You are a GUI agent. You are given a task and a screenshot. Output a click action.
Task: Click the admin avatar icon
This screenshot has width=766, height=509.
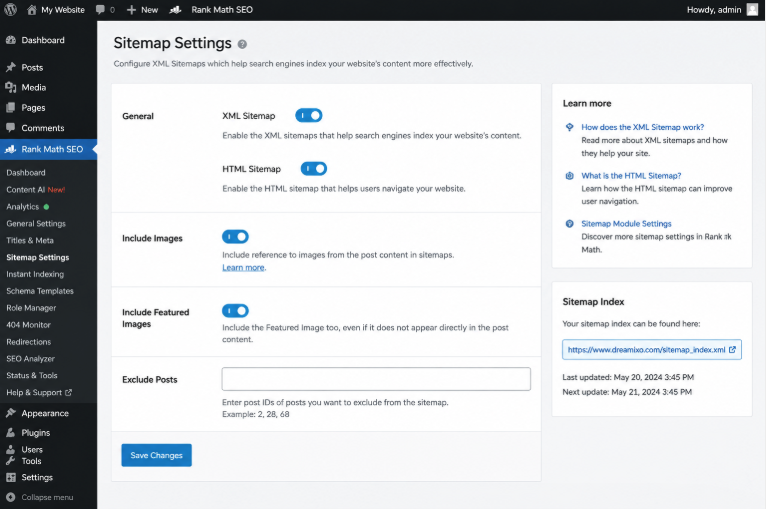752,9
